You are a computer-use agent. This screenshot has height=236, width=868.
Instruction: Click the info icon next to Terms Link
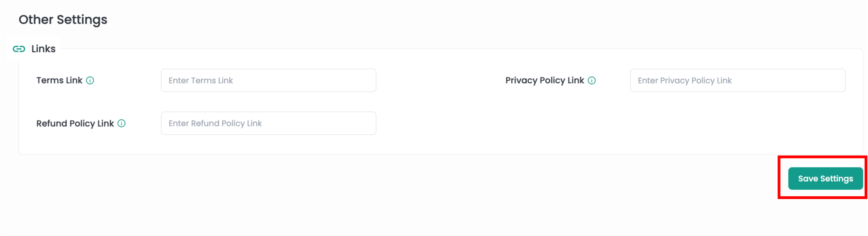pyautogui.click(x=91, y=80)
